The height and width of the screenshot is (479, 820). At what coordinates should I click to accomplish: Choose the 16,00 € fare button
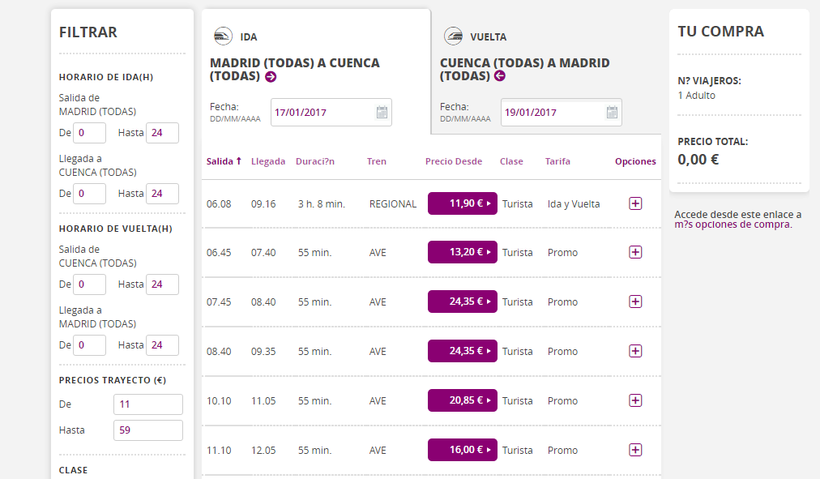[462, 450]
